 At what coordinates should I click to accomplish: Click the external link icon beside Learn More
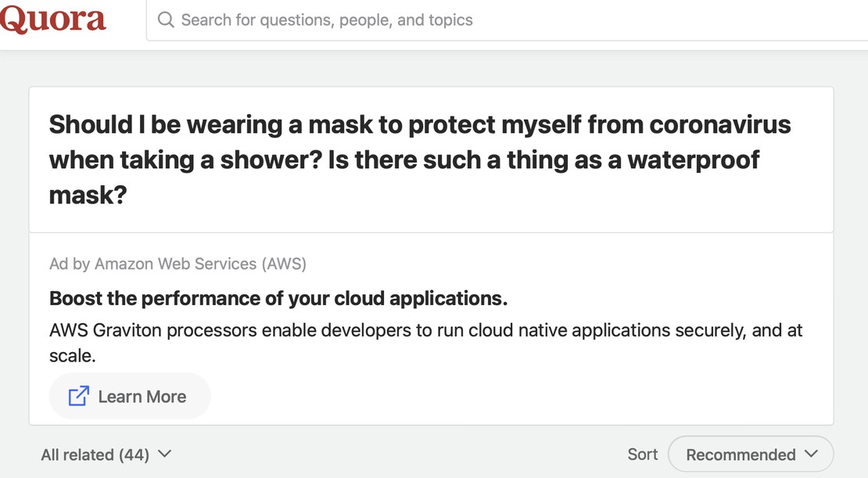click(79, 396)
